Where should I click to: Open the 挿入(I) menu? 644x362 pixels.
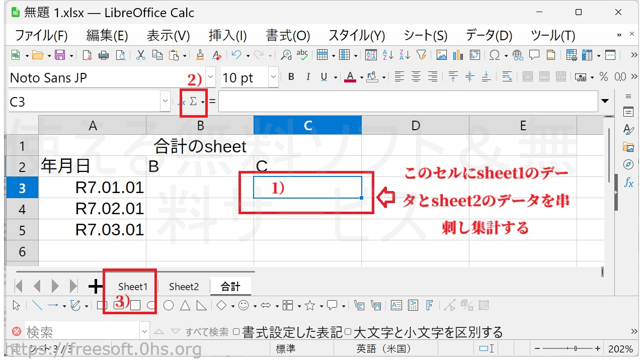click(x=227, y=35)
